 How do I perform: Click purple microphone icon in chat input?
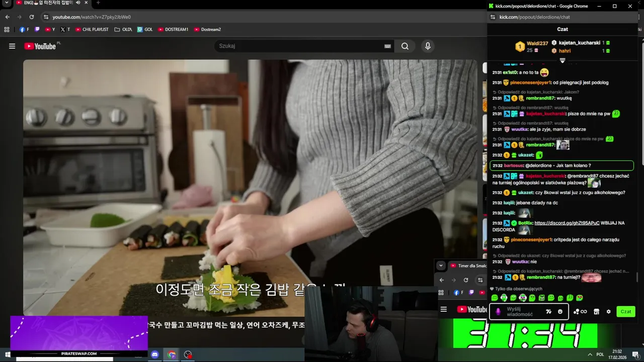point(498,312)
